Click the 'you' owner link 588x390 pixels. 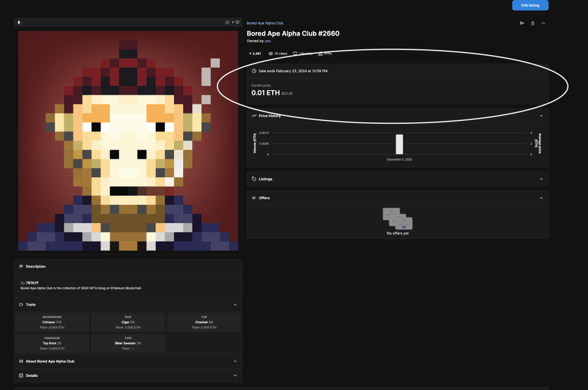[268, 41]
